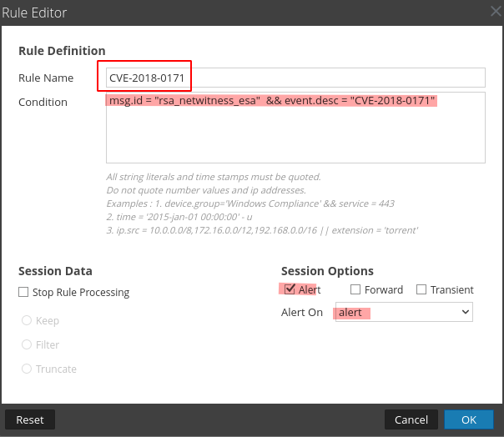Close the Rule Editor dialog

(493, 13)
